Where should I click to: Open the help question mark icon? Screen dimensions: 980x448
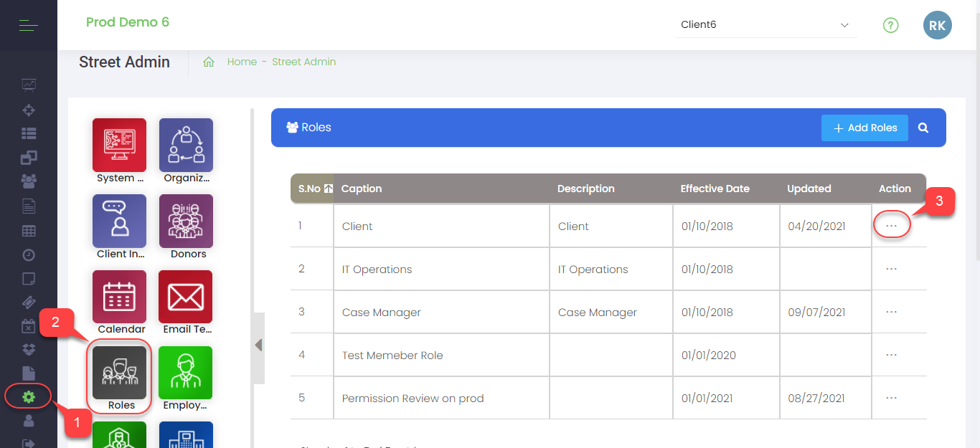tap(890, 25)
